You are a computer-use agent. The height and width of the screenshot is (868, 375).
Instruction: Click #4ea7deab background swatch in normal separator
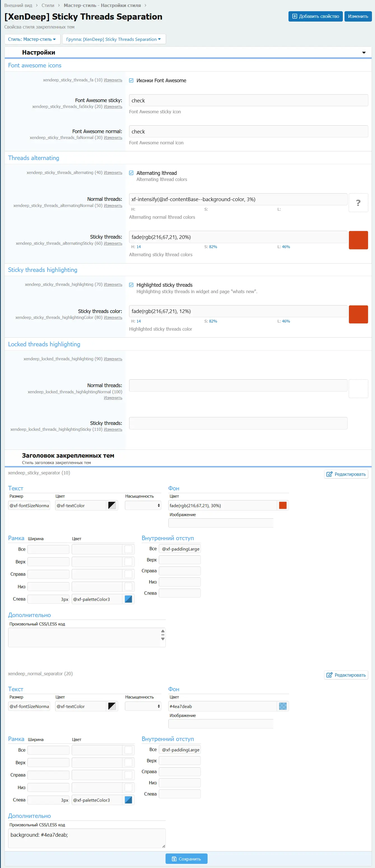(x=283, y=706)
